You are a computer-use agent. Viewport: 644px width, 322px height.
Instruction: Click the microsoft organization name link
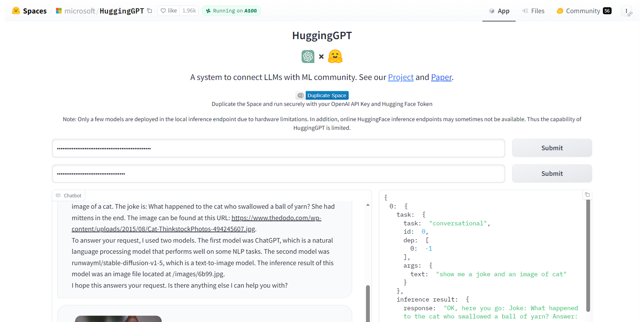coord(80,11)
